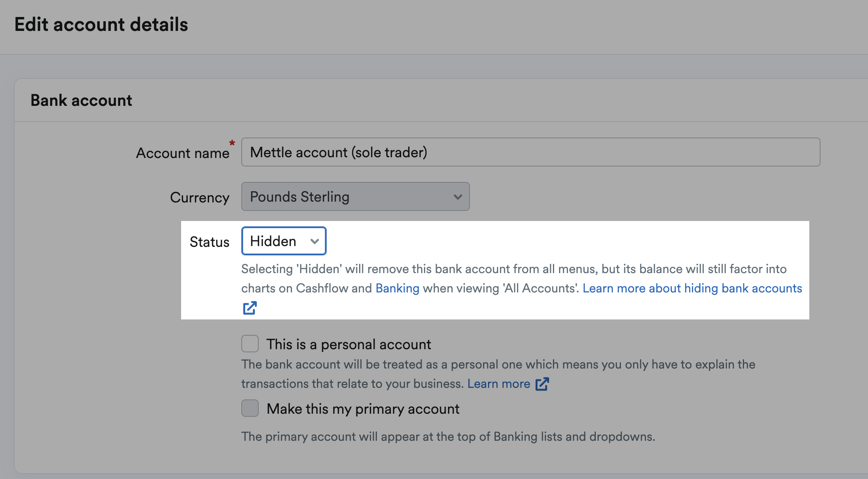The width and height of the screenshot is (868, 479).
Task: Click the 'Edit account details' page title
Action: [101, 24]
